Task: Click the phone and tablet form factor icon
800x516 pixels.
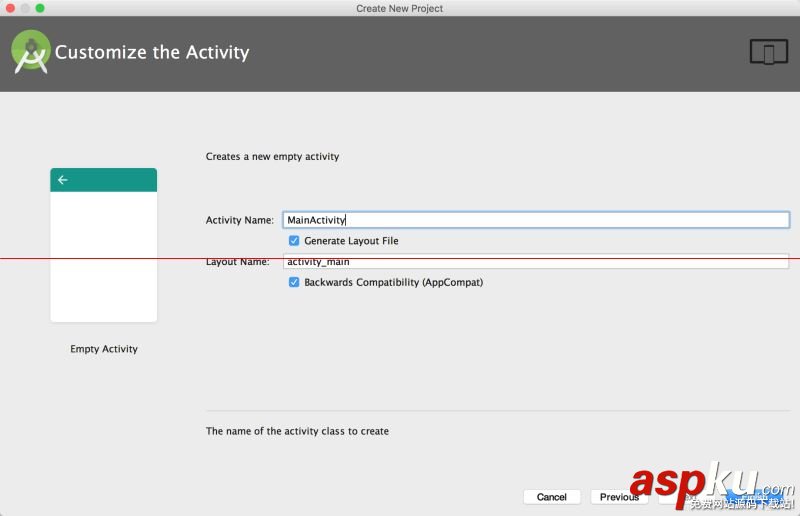Action: click(x=769, y=52)
